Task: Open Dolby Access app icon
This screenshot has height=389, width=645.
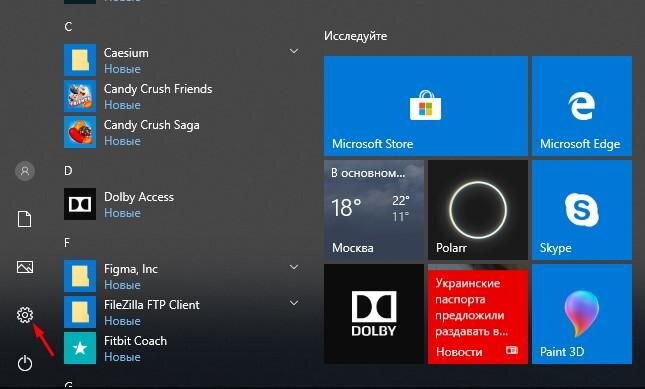Action: tap(80, 204)
